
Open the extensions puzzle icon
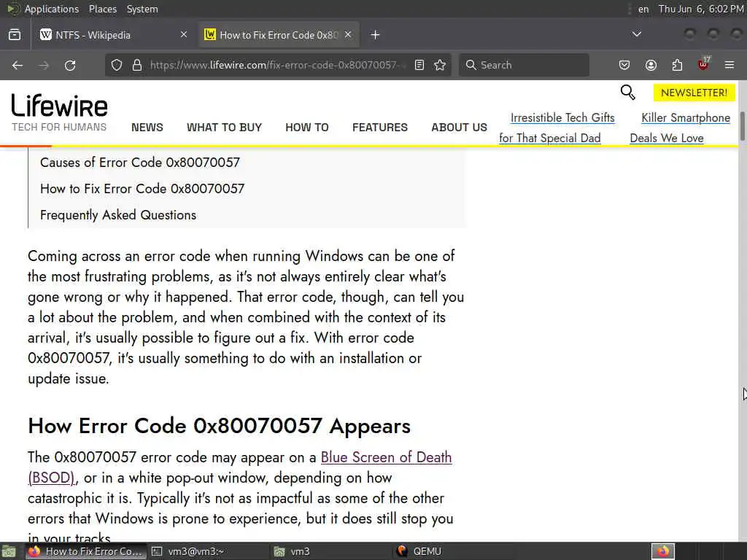click(677, 65)
